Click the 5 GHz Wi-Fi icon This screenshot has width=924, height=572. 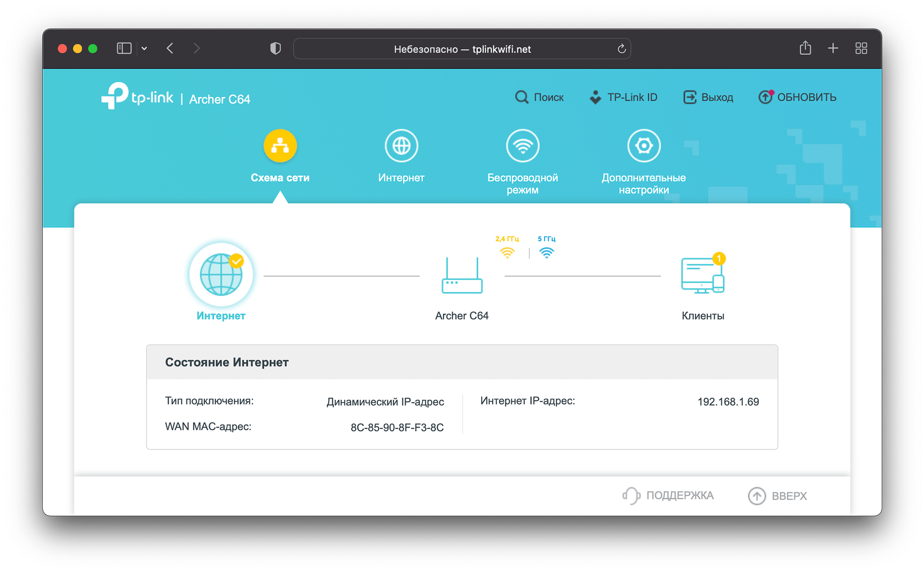(x=546, y=252)
